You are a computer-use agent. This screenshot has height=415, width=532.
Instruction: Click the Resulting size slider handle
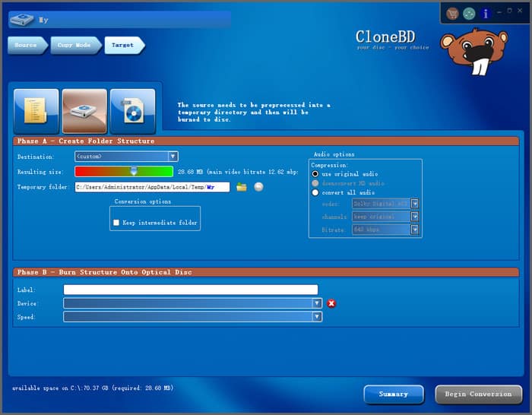pos(134,172)
